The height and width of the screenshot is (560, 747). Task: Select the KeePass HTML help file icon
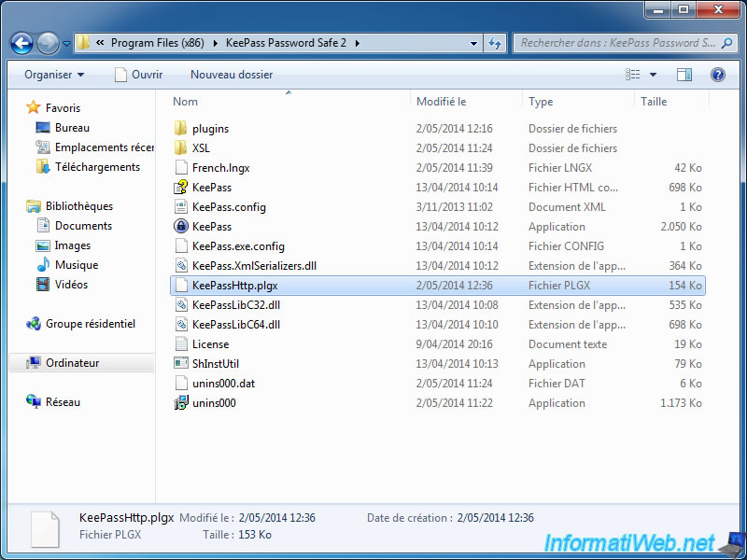click(x=180, y=188)
